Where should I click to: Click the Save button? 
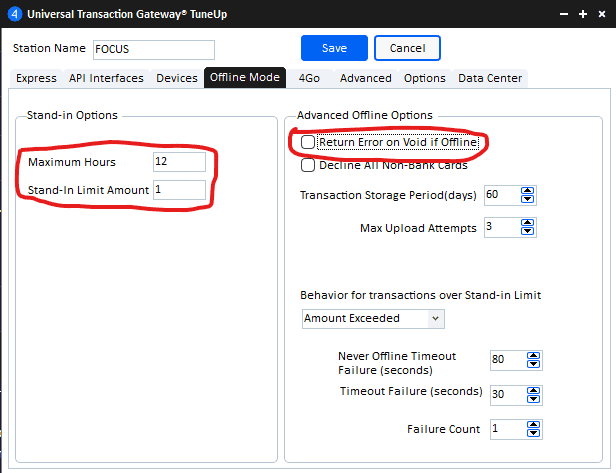click(334, 48)
